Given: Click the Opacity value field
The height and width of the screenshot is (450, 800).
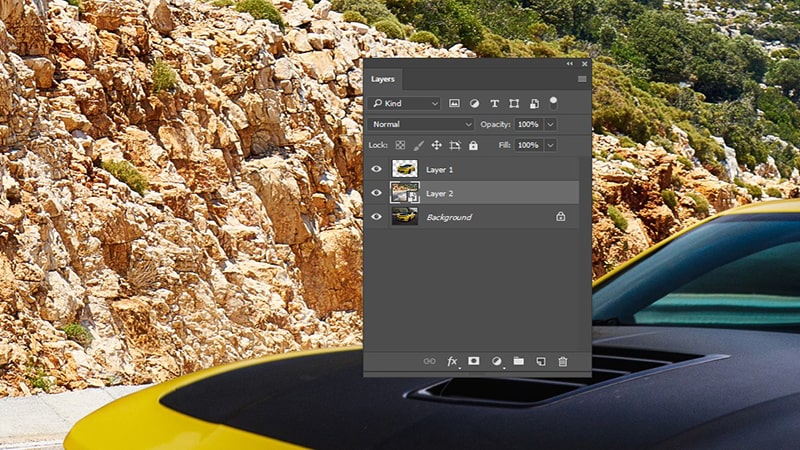Looking at the screenshot, I should click(x=529, y=124).
